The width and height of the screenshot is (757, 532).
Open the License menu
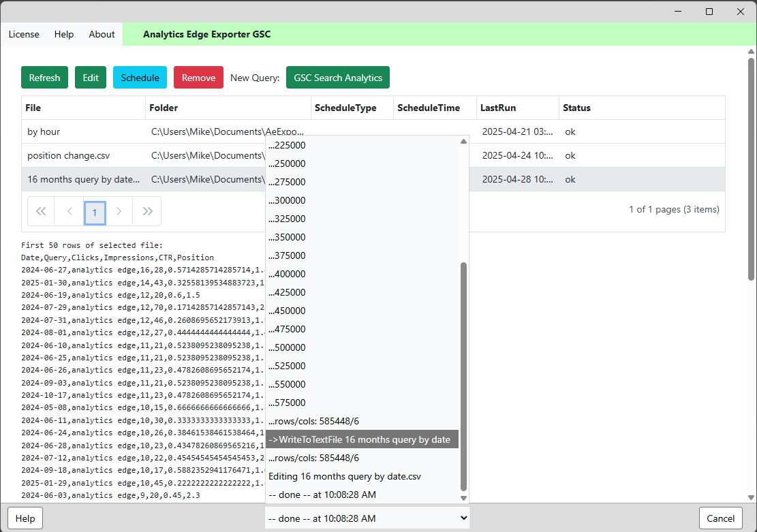pyautogui.click(x=24, y=34)
